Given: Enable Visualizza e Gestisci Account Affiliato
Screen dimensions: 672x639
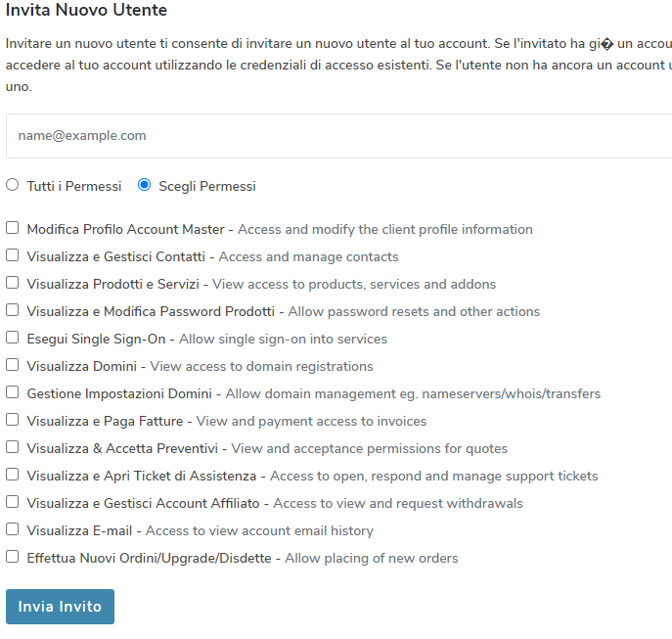Looking at the screenshot, I should pos(13,502).
